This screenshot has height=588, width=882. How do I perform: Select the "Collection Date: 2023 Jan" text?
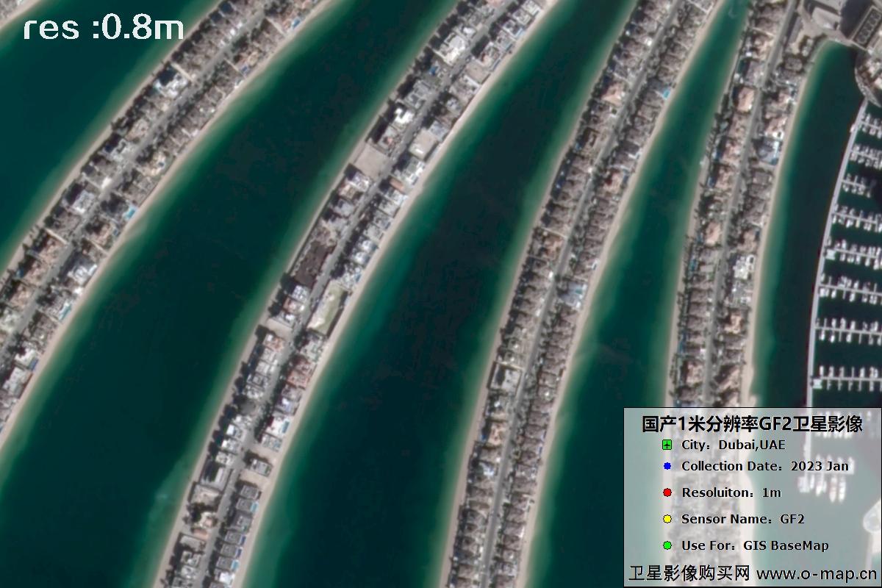pos(764,466)
